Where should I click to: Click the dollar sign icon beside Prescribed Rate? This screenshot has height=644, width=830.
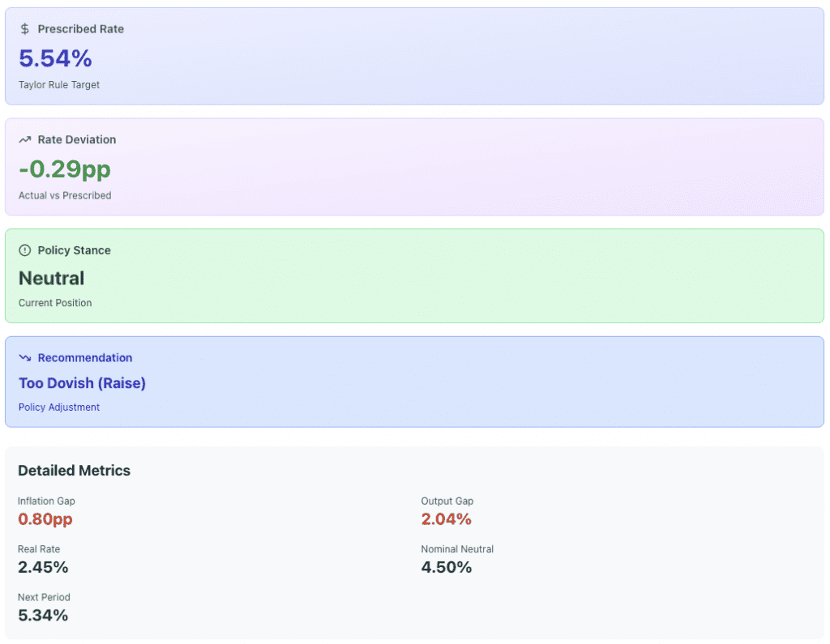click(24, 29)
